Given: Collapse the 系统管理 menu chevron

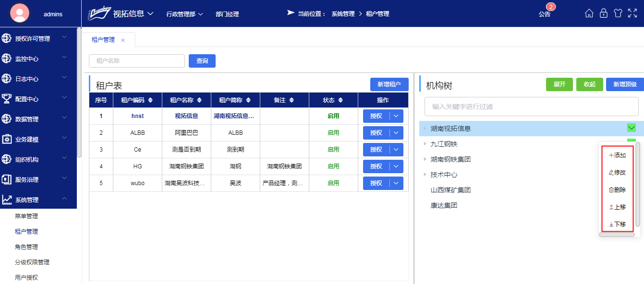Looking at the screenshot, I should (x=65, y=199).
